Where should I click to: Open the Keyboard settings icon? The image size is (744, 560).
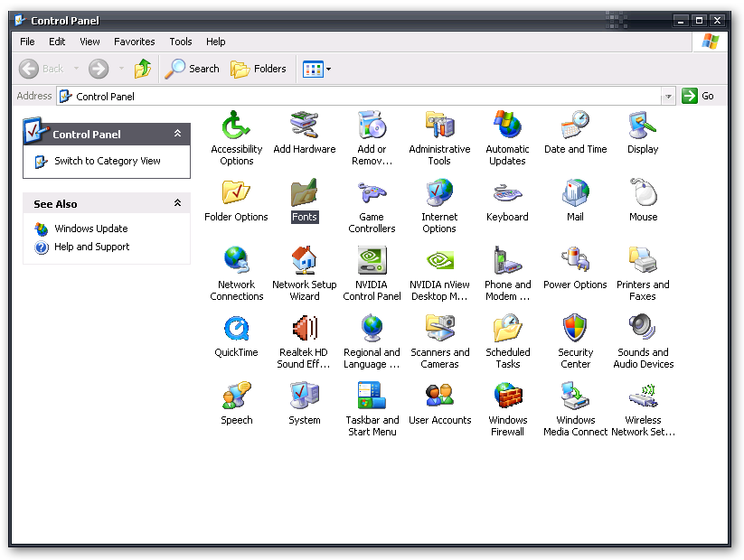pyautogui.click(x=507, y=193)
